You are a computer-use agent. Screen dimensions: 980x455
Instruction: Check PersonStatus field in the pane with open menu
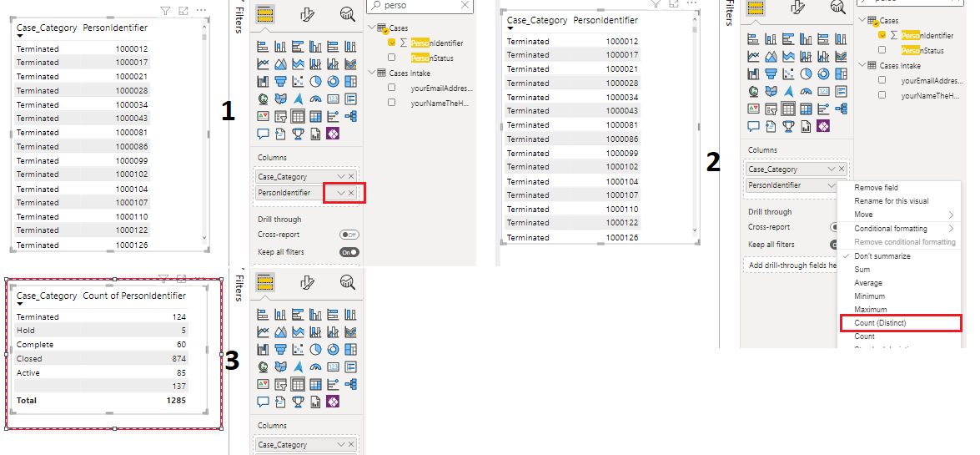point(882,50)
